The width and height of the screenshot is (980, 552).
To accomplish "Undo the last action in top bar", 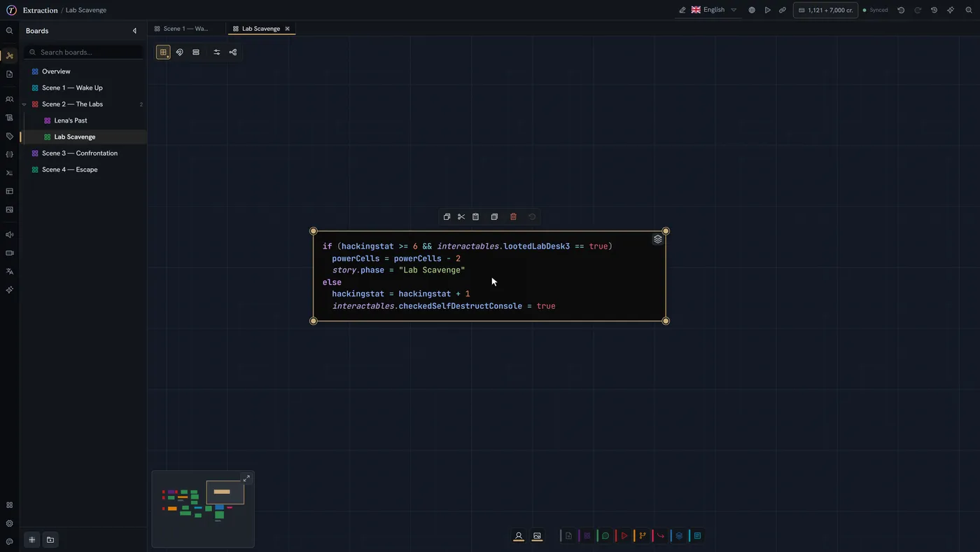I will pyautogui.click(x=901, y=11).
